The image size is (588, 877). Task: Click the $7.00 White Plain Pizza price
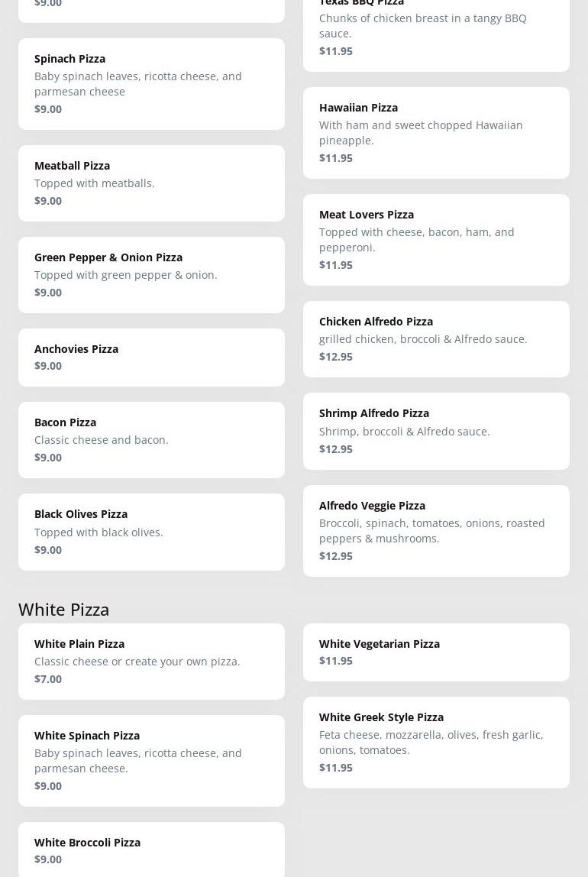[48, 678]
